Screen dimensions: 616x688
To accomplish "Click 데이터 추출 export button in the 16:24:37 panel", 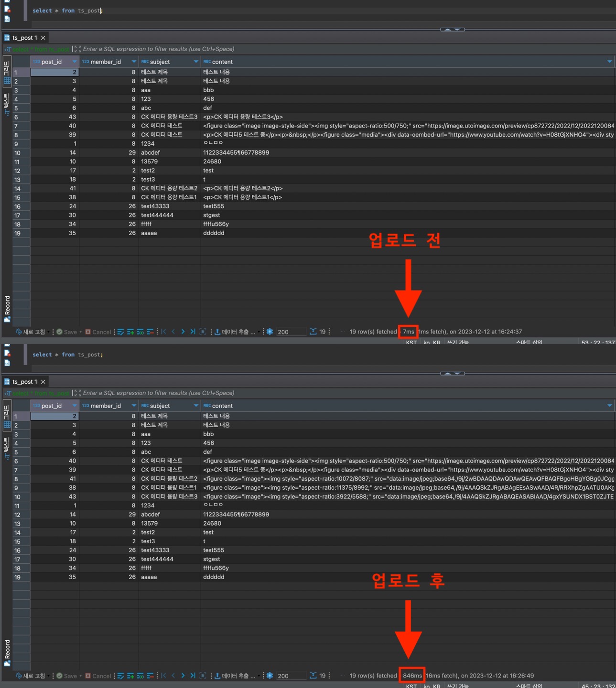I will coord(235,332).
